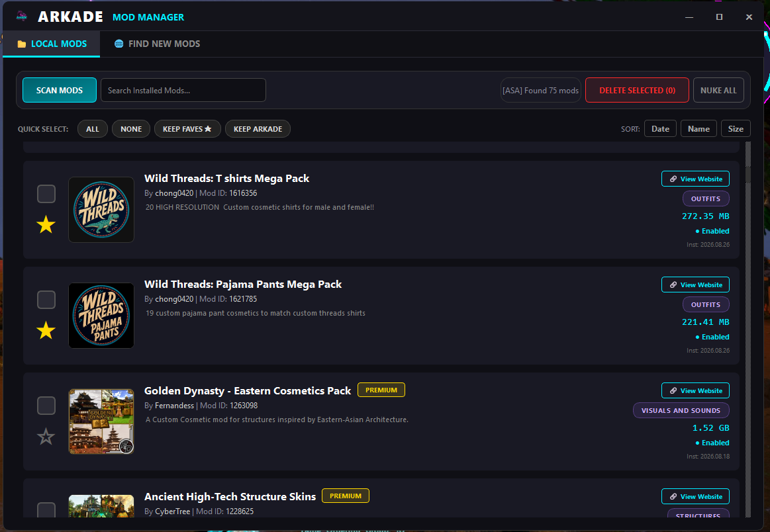Click Enabled status on Pajama Pants pack
Image resolution: width=770 pixels, height=532 pixels.
(712, 337)
